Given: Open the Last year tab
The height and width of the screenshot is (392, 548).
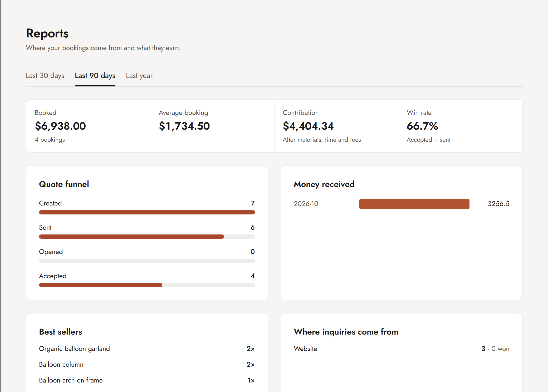Looking at the screenshot, I should coord(139,76).
